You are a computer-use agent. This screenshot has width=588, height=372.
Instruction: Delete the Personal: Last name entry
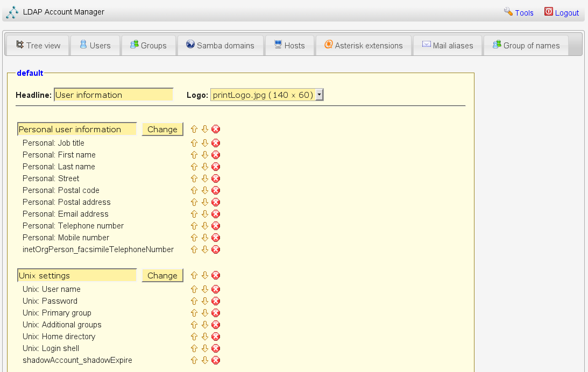click(x=216, y=167)
